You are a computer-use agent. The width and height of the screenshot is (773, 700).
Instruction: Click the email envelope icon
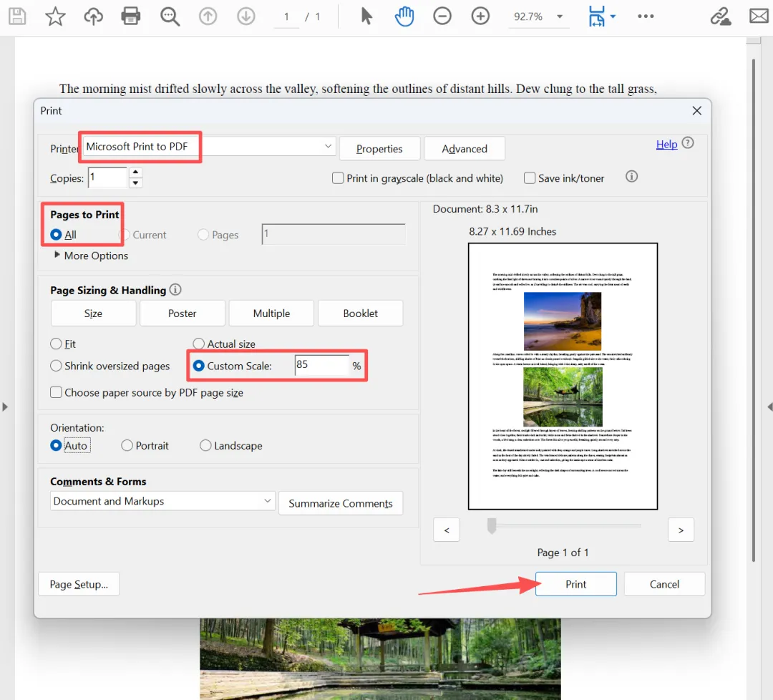tap(759, 16)
